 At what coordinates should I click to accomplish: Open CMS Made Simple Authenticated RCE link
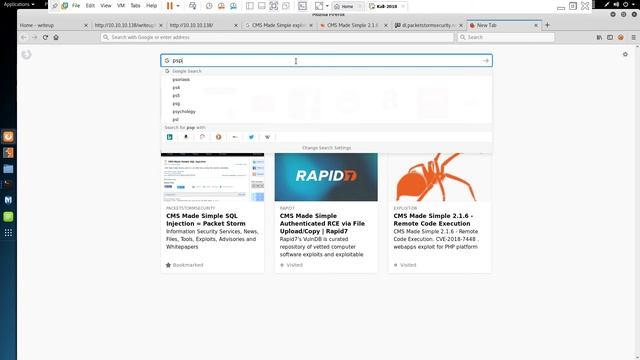322,223
